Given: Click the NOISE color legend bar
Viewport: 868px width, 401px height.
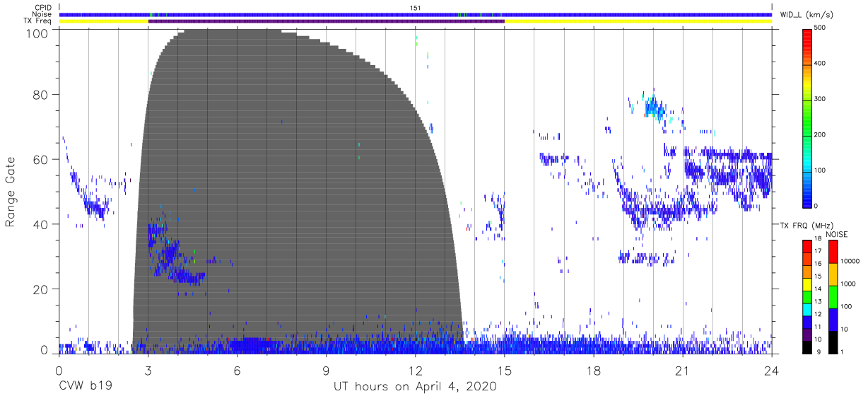Looking at the screenshot, I should [833, 296].
